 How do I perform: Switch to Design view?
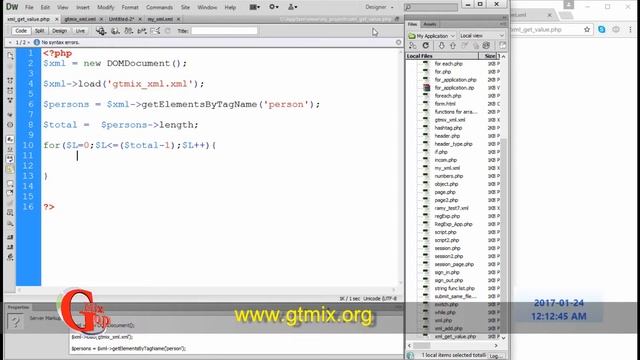(x=59, y=31)
